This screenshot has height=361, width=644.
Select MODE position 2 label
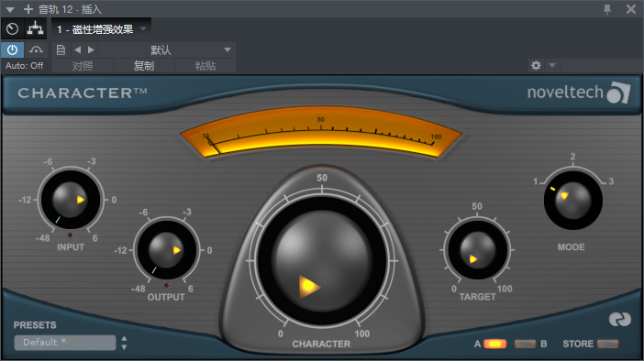(573, 157)
